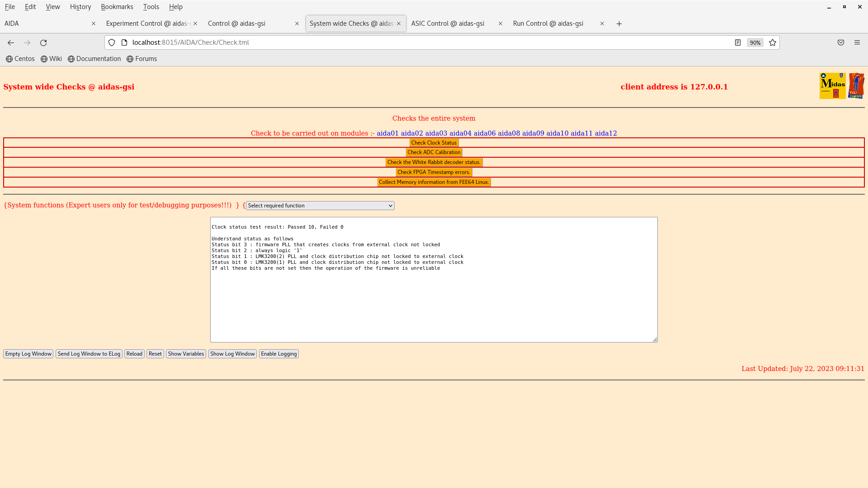The width and height of the screenshot is (868, 488).
Task: Click the Enable Logging button
Action: [278, 354]
